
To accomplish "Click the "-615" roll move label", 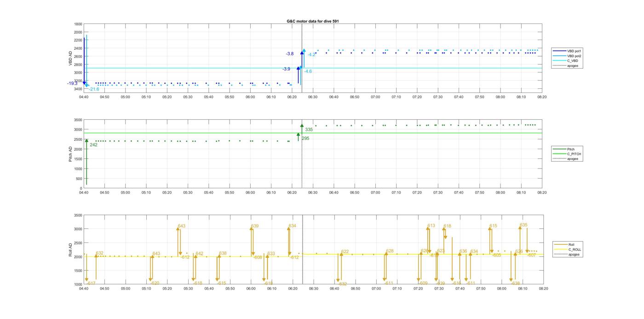I will click(x=222, y=284).
